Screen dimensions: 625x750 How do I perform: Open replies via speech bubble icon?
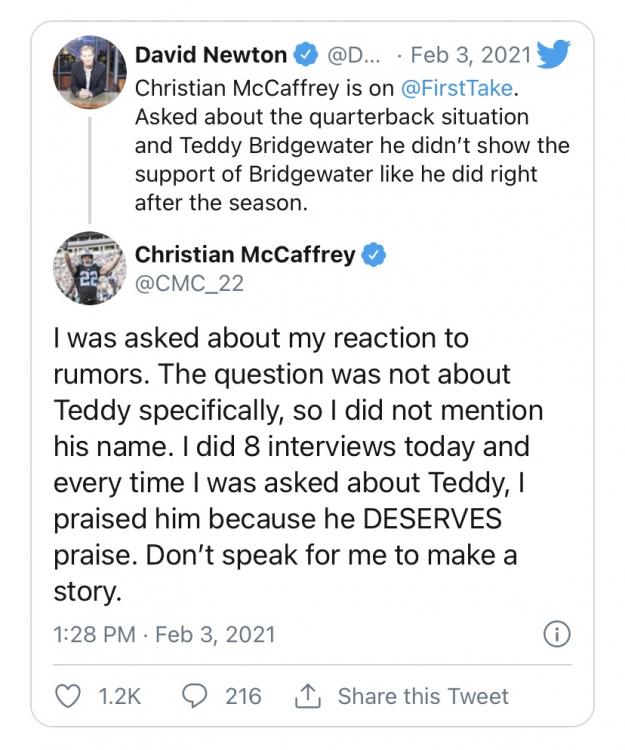[x=194, y=696]
